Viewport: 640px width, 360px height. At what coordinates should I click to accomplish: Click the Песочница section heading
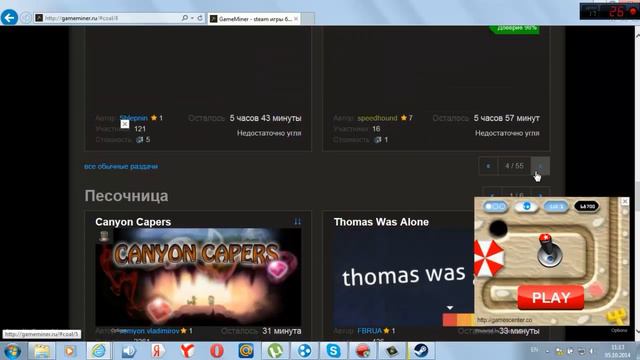126,196
